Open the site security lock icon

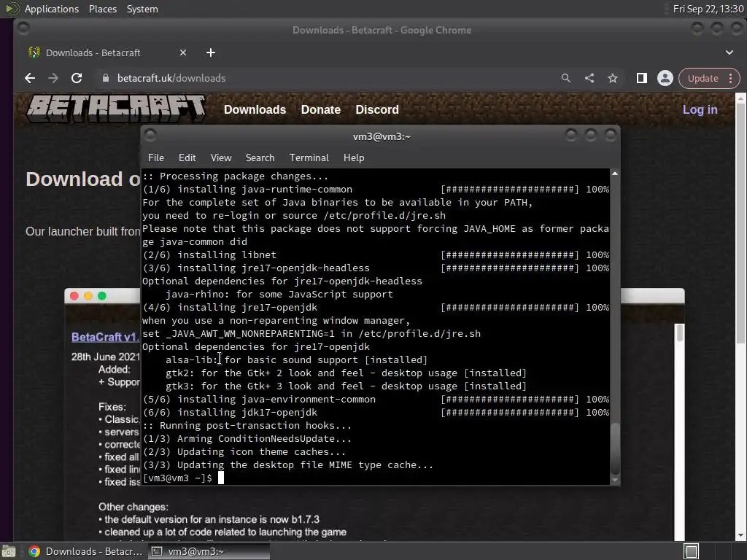pos(106,78)
